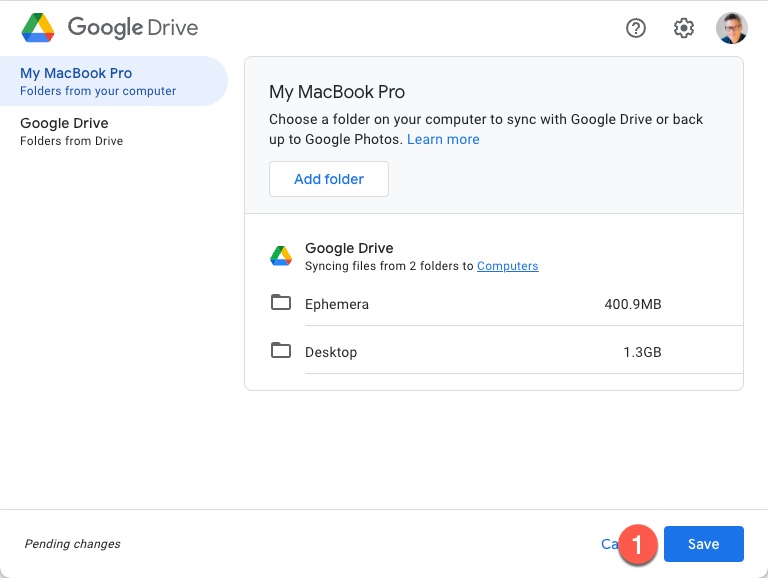Click the Pending changes status text
Viewport: 768px width, 578px height.
point(72,544)
